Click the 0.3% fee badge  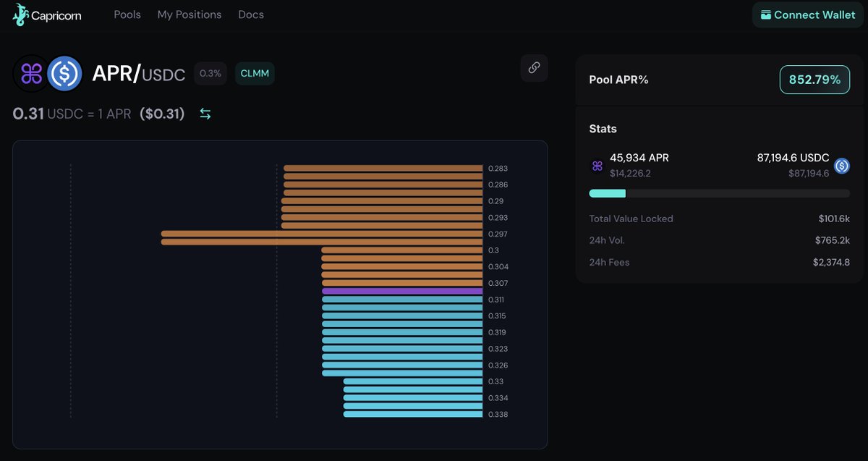pyautogui.click(x=210, y=74)
